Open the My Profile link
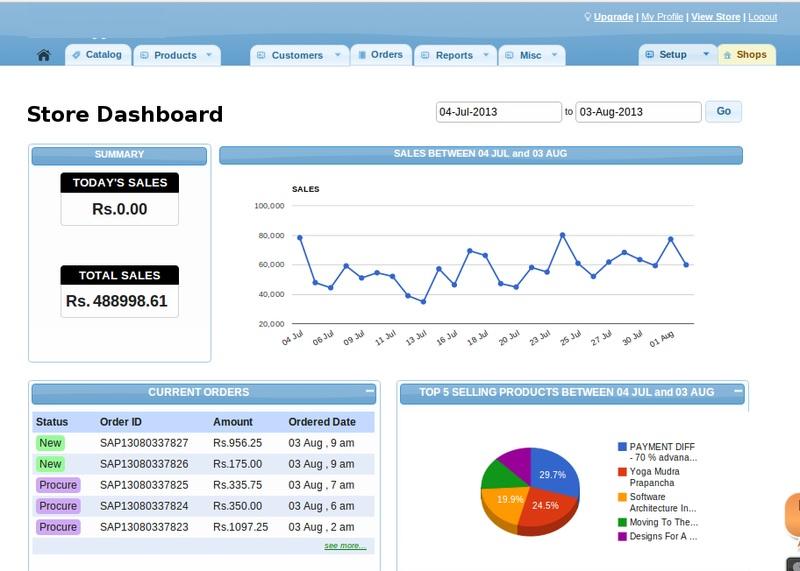800x571 pixels. [x=662, y=17]
